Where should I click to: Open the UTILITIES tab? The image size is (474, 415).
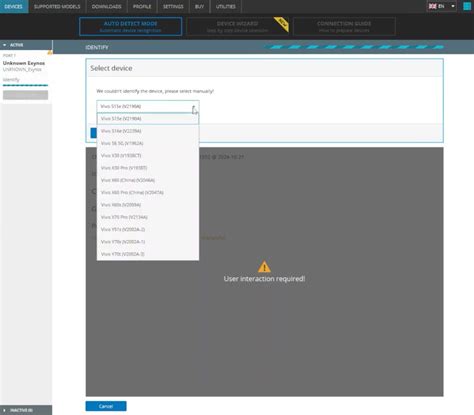(x=226, y=6)
